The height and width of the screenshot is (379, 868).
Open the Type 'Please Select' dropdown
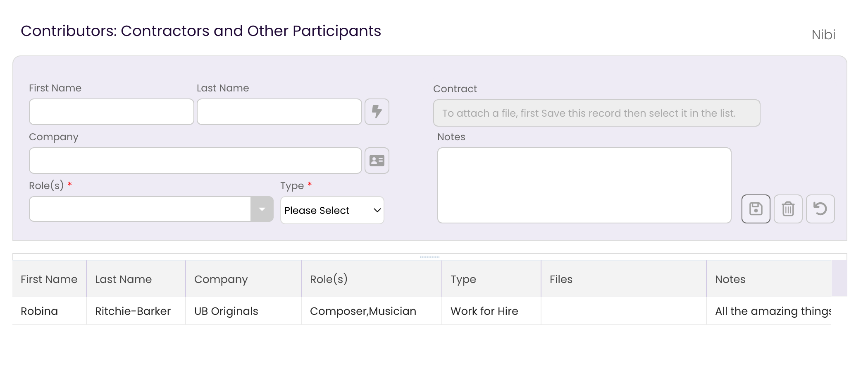332,210
